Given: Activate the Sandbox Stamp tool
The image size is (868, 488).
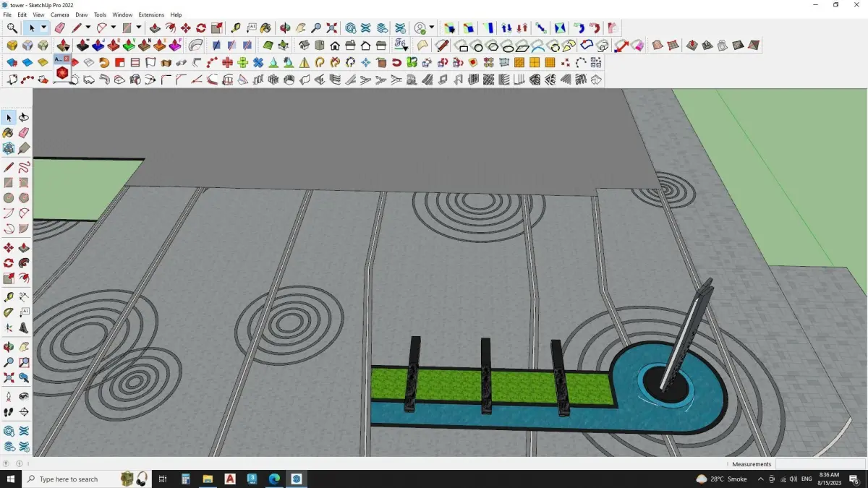Looking at the screenshot, I should click(x=707, y=45).
